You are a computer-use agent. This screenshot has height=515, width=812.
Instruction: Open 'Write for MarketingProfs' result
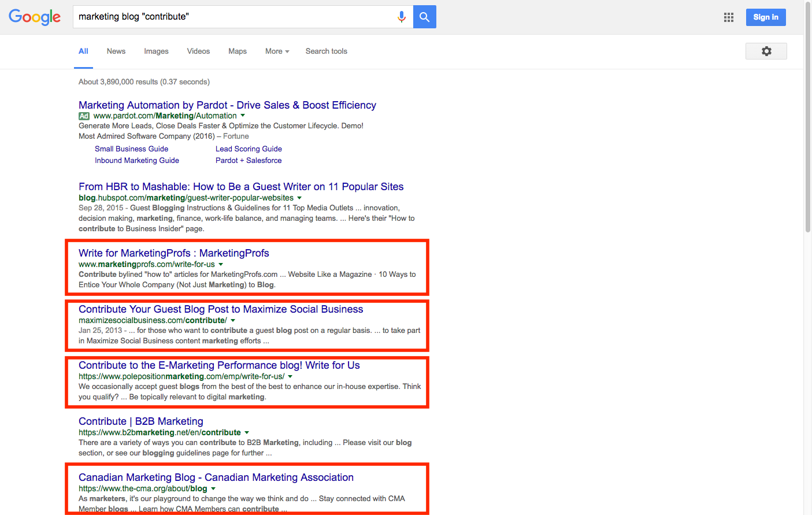click(x=174, y=253)
